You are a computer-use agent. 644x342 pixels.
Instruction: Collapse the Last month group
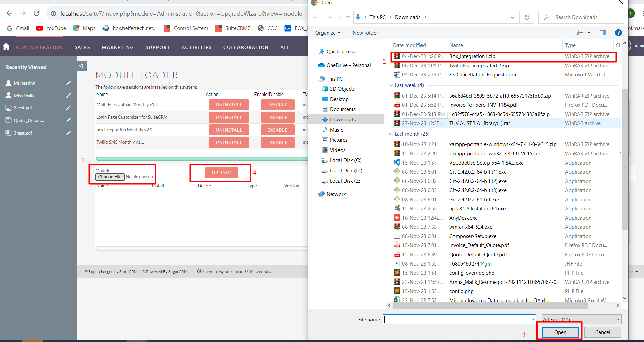[391, 134]
